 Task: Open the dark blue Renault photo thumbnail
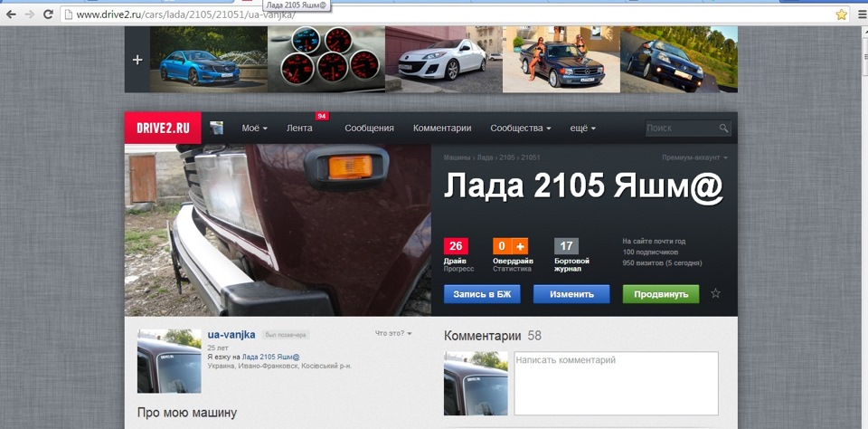coord(679,60)
